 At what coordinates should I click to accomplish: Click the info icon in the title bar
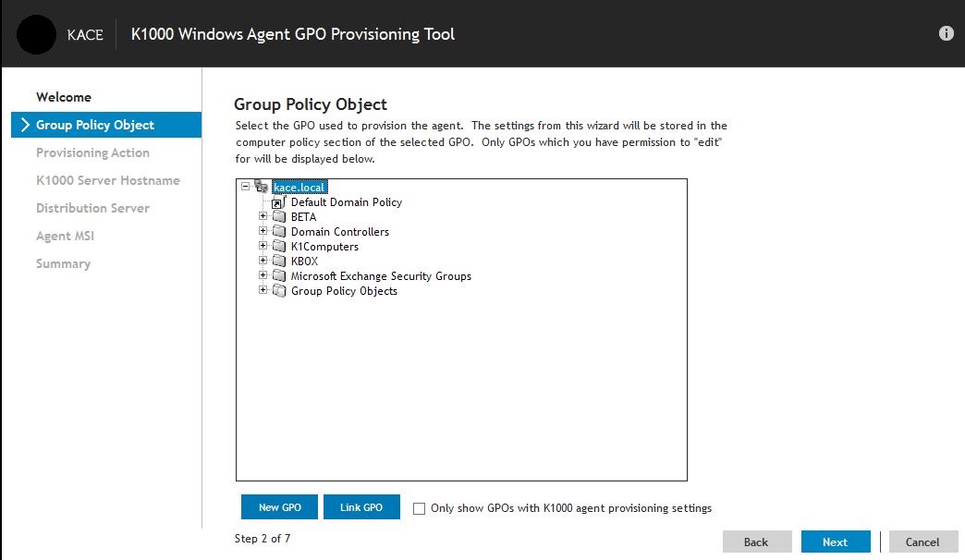tap(946, 33)
